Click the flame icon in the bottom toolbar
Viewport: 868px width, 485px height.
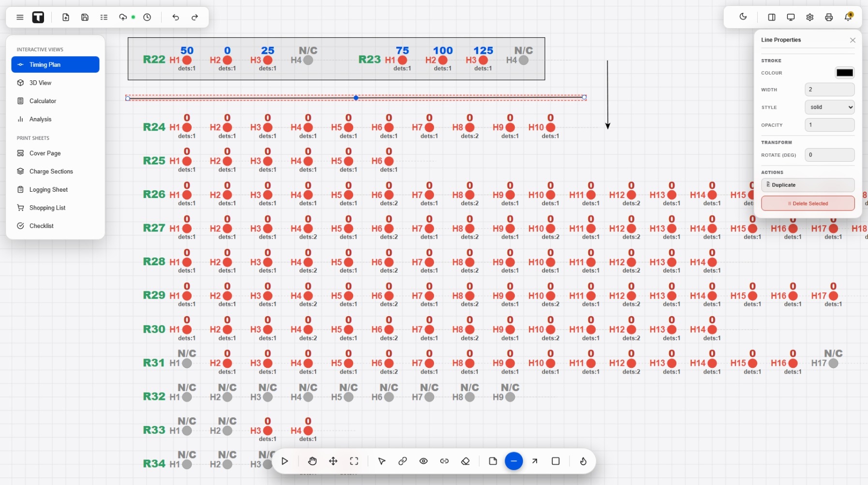tap(584, 461)
